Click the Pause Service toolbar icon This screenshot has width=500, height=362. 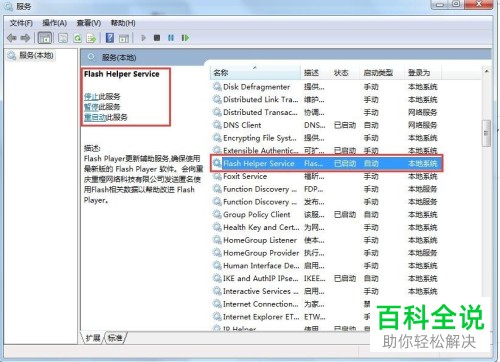[171, 38]
